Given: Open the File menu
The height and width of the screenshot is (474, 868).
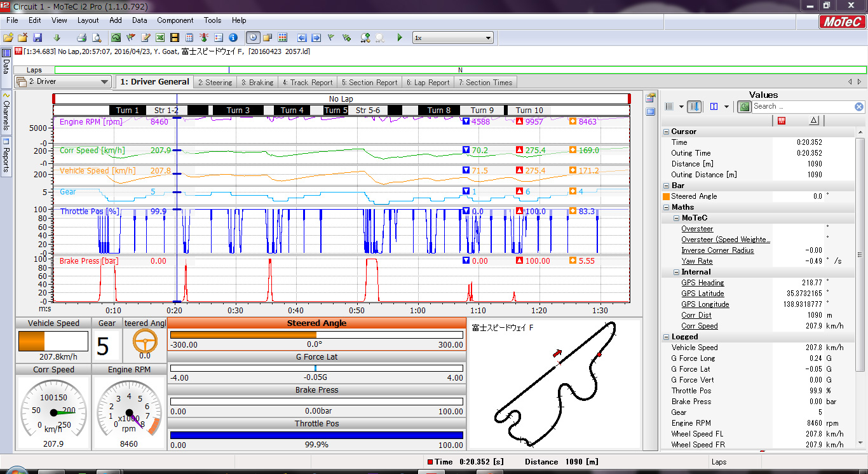Looking at the screenshot, I should point(12,20).
